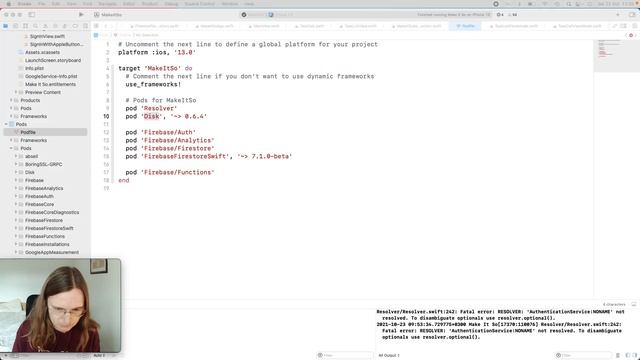Click the Apple menu icon

pos(9,4)
